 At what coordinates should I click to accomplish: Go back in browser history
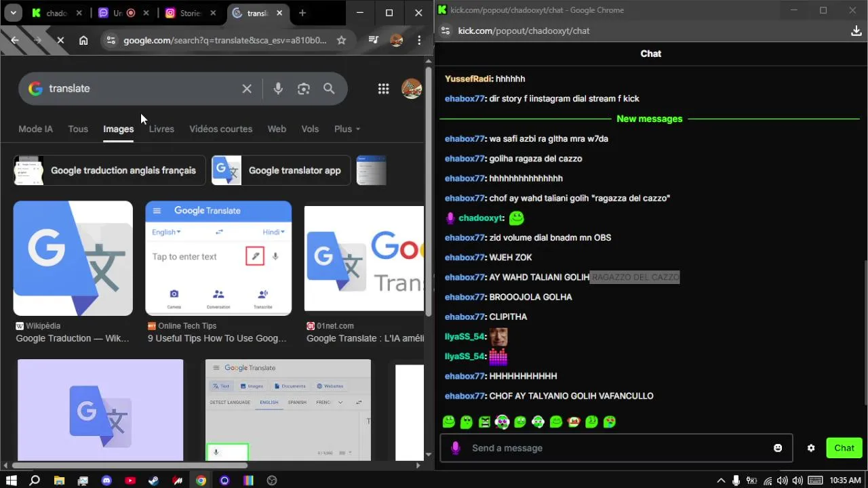pyautogui.click(x=14, y=40)
